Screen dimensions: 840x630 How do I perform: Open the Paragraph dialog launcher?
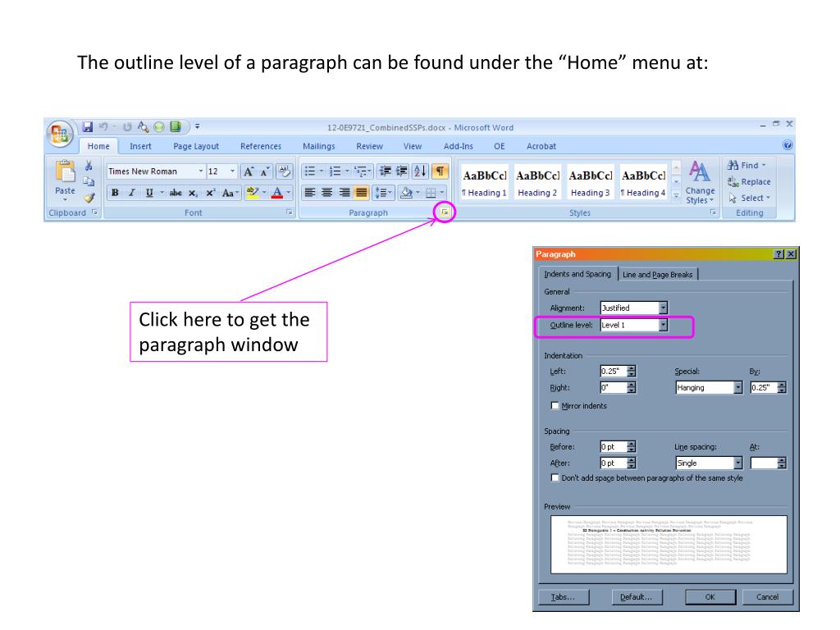(x=445, y=212)
